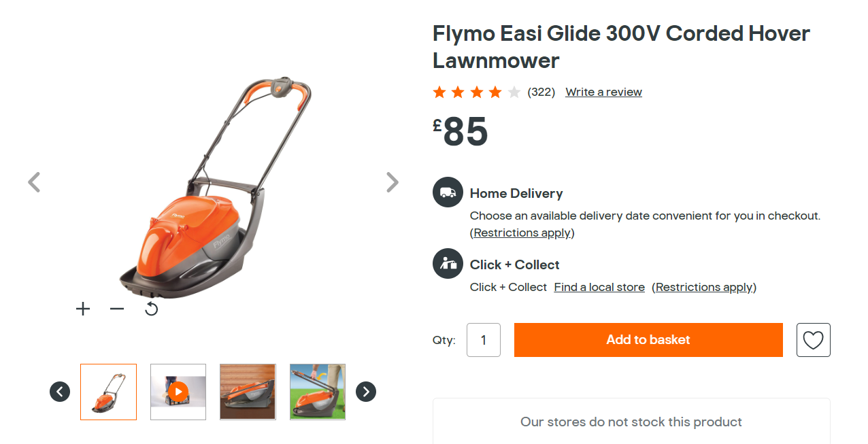
Task: Click the quantity input field
Action: tap(484, 340)
